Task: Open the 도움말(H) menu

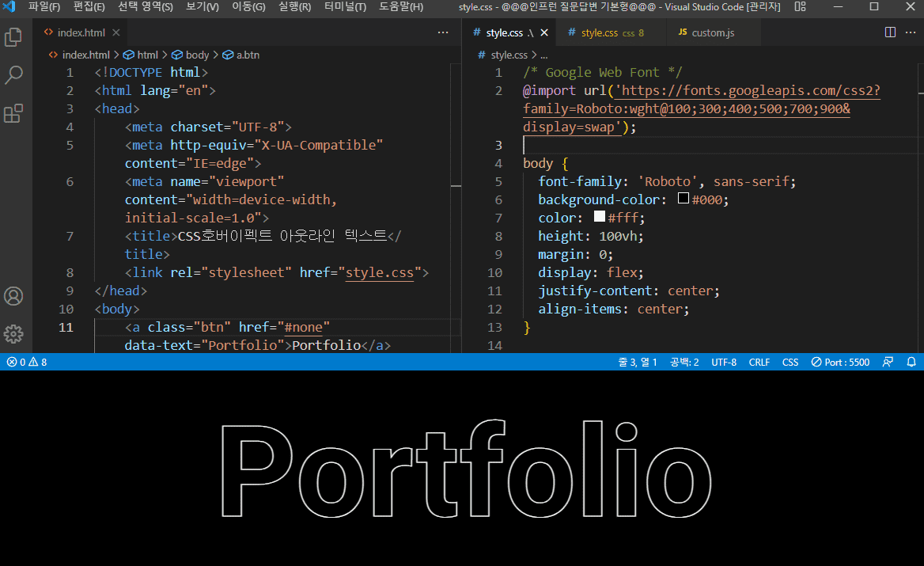Action: click(401, 6)
